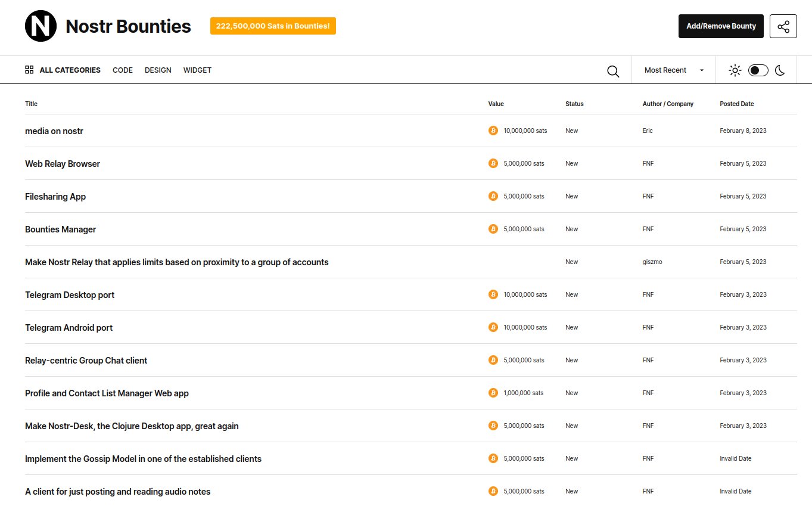Open the Nostr Bounties title link
The width and height of the screenshot is (812, 506).
[128, 26]
